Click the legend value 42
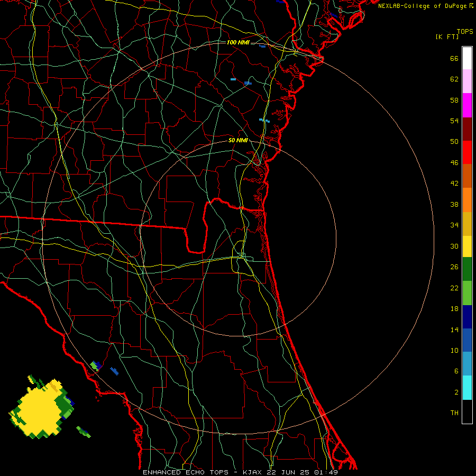Image resolution: width=476 pixels, height=476 pixels. [x=454, y=183]
